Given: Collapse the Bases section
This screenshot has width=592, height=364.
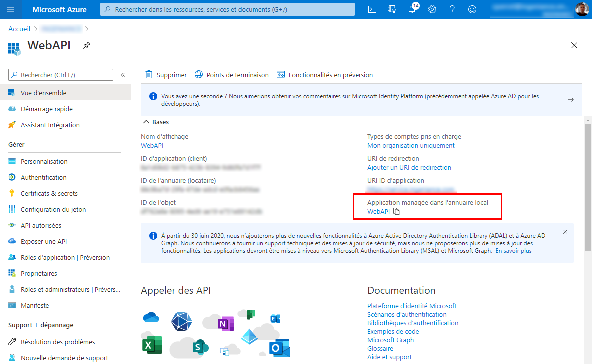Looking at the screenshot, I should click(156, 122).
